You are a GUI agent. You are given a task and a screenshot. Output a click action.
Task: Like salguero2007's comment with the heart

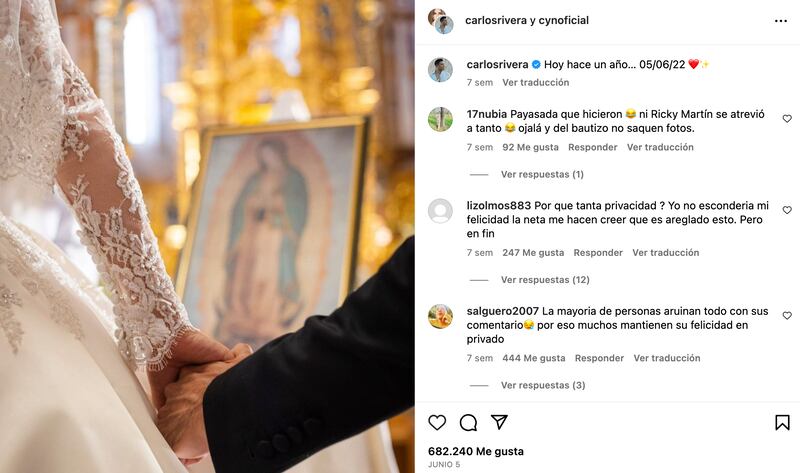point(787,316)
